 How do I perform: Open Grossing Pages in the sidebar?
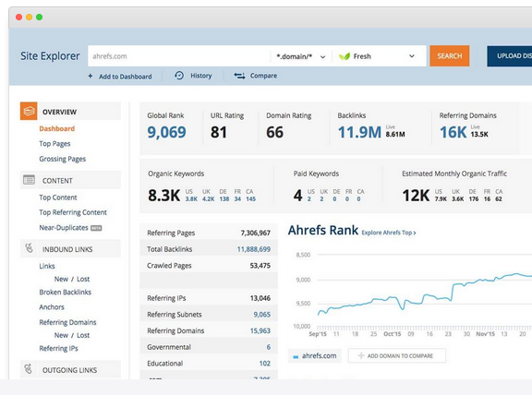63,159
